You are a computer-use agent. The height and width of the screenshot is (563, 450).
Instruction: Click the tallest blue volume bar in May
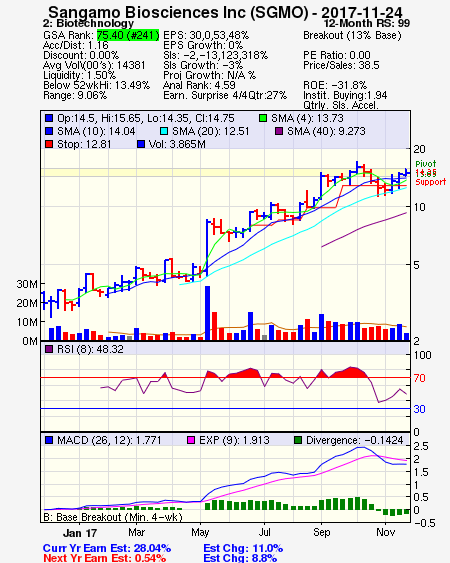207,313
